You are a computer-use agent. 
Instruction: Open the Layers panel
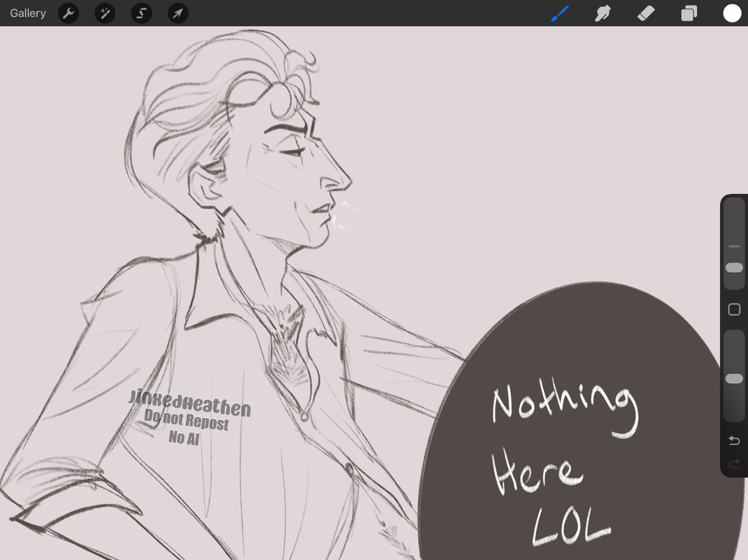coord(689,13)
